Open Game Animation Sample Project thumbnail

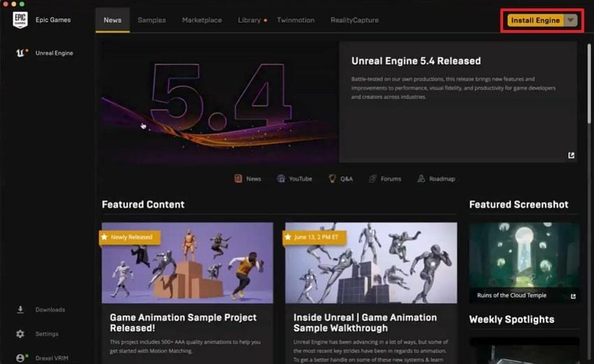pyautogui.click(x=187, y=263)
